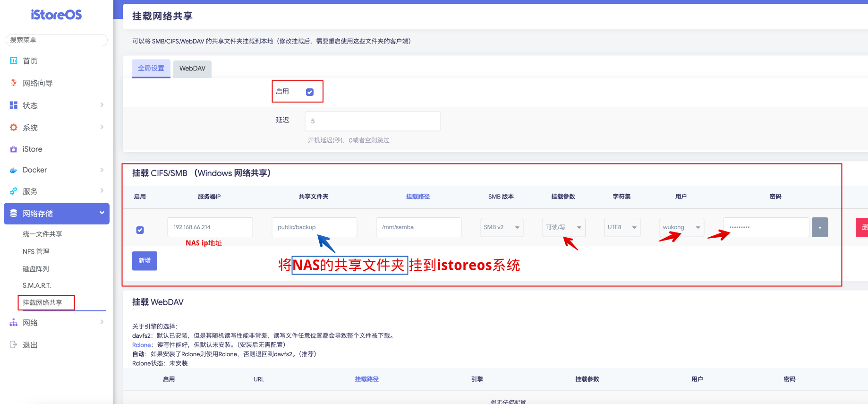This screenshot has width=868, height=404.
Task: Click the mount path field /mnt/samba
Action: (x=419, y=227)
